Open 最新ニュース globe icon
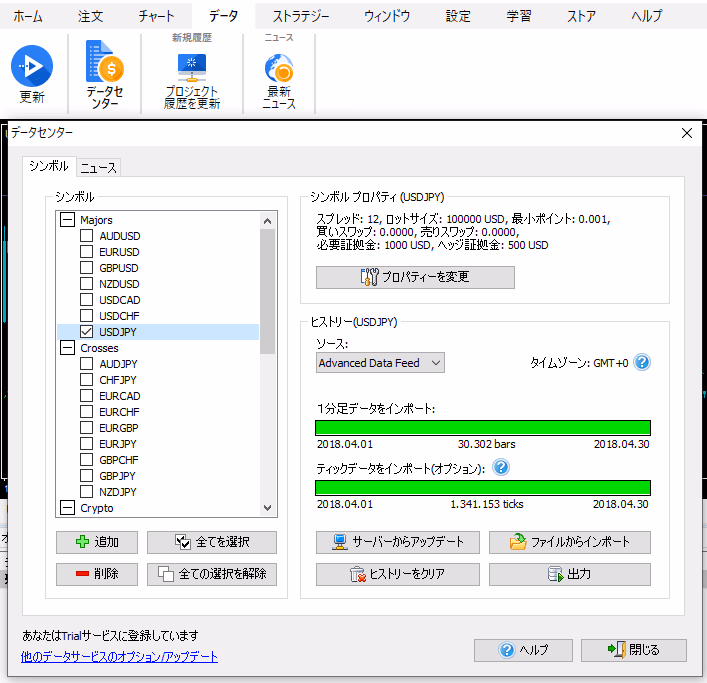This screenshot has width=707, height=683. point(278,68)
